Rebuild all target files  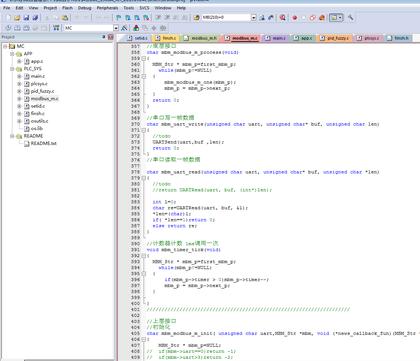coord(26,28)
